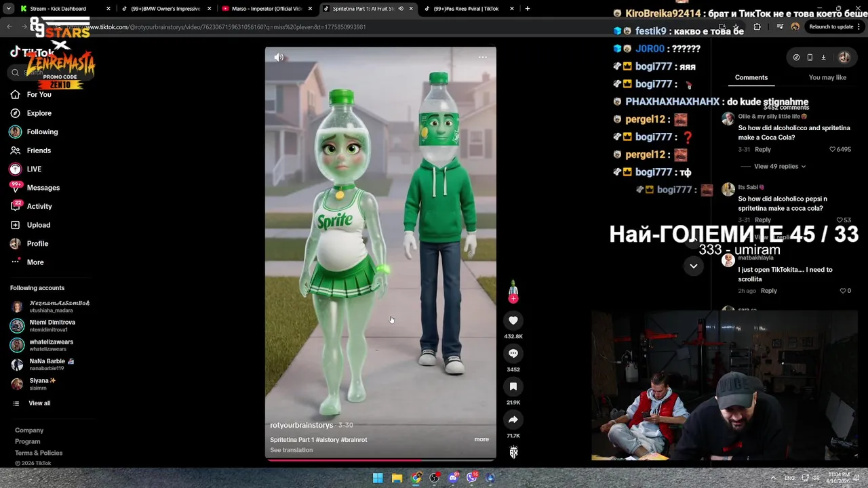The height and width of the screenshot is (488, 868).
Task: Expand the caption with more
Action: [481, 439]
